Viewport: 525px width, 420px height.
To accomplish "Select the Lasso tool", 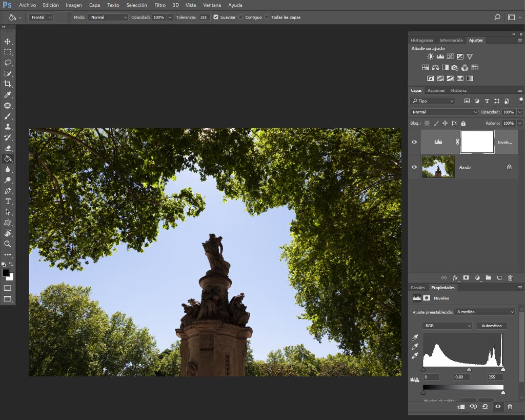I will point(7,63).
